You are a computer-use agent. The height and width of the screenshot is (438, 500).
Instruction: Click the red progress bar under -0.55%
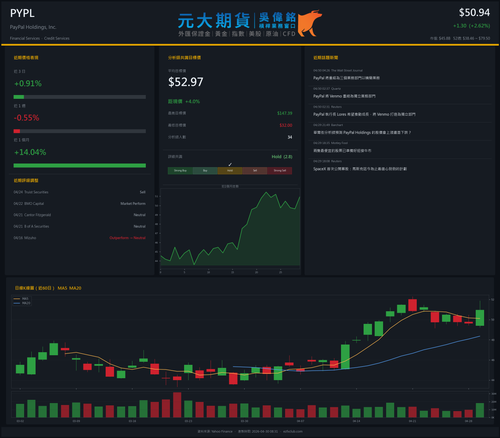80,131
